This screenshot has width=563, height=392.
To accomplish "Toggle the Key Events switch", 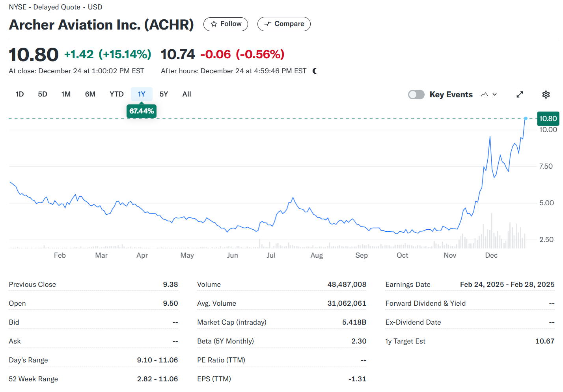I will coord(416,95).
